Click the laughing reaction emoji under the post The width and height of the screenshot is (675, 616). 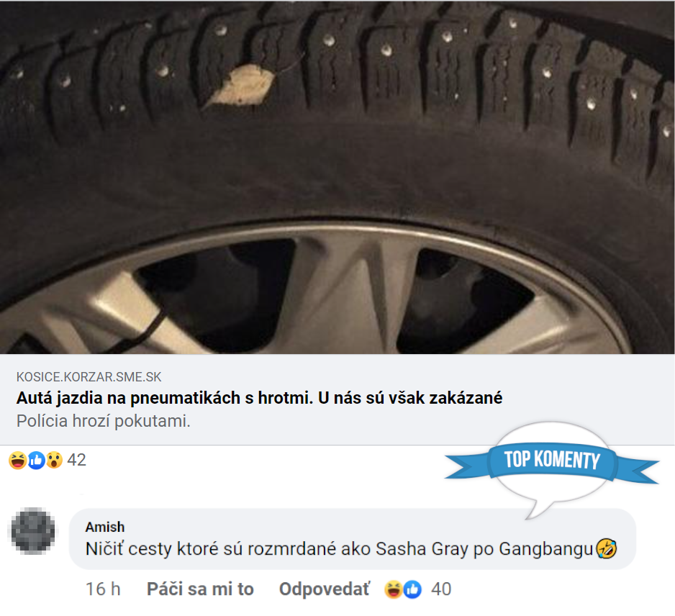[17, 460]
